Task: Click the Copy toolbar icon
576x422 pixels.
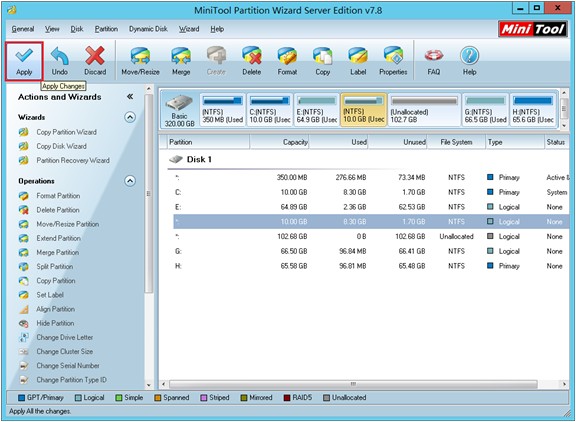Action: [x=323, y=56]
